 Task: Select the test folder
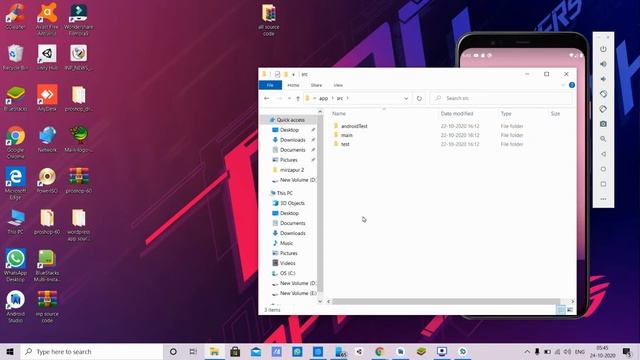tap(345, 144)
